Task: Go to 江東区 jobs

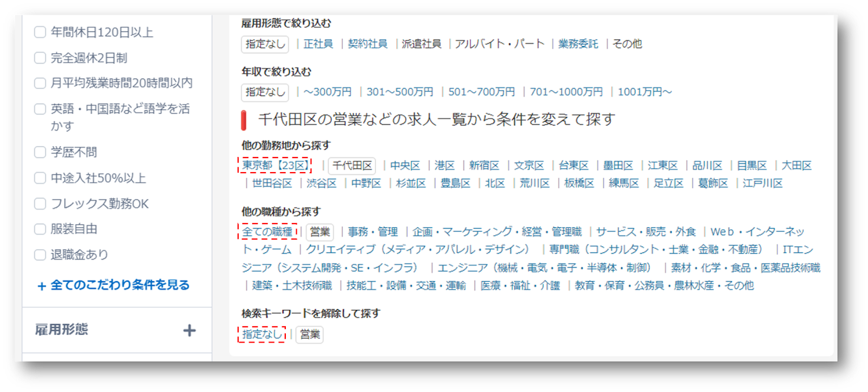Action: (662, 166)
